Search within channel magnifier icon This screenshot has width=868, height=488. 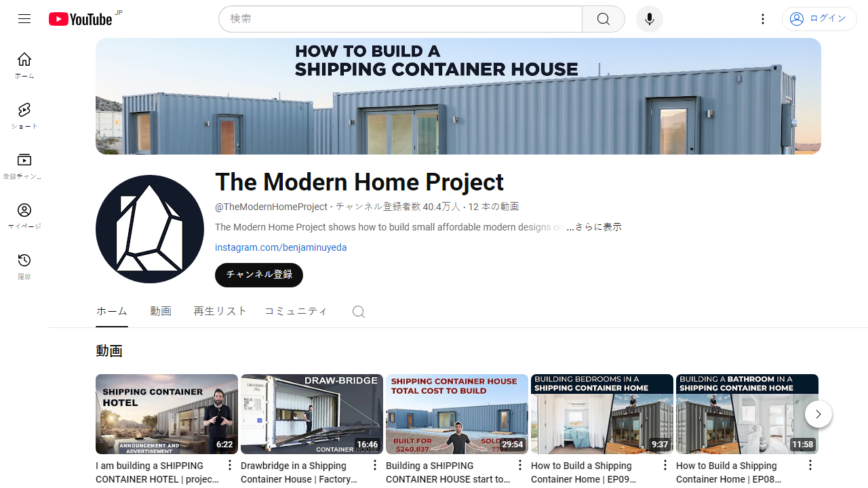359,312
